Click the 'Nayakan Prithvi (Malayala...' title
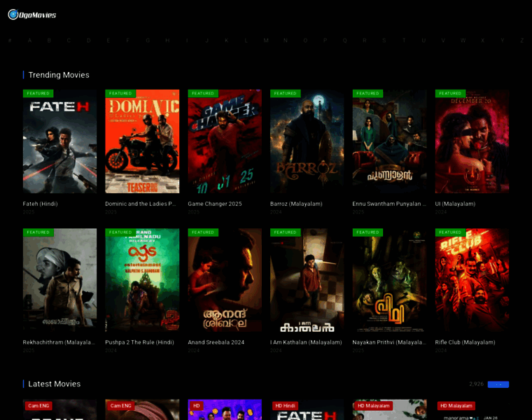 389,342
